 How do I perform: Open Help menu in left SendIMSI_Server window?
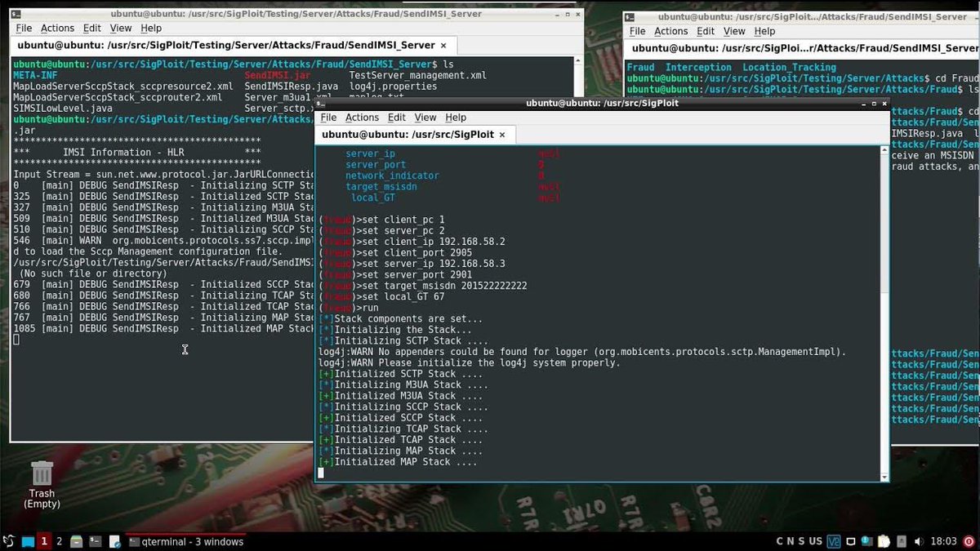click(x=151, y=29)
